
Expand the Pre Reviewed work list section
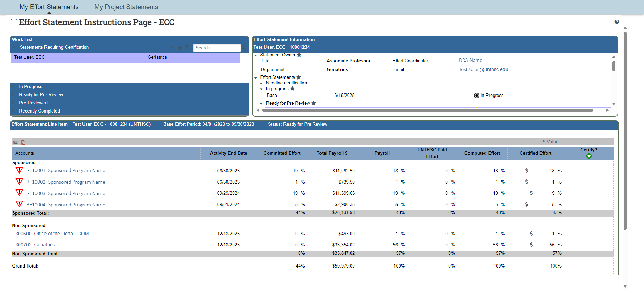pyautogui.click(x=13, y=103)
